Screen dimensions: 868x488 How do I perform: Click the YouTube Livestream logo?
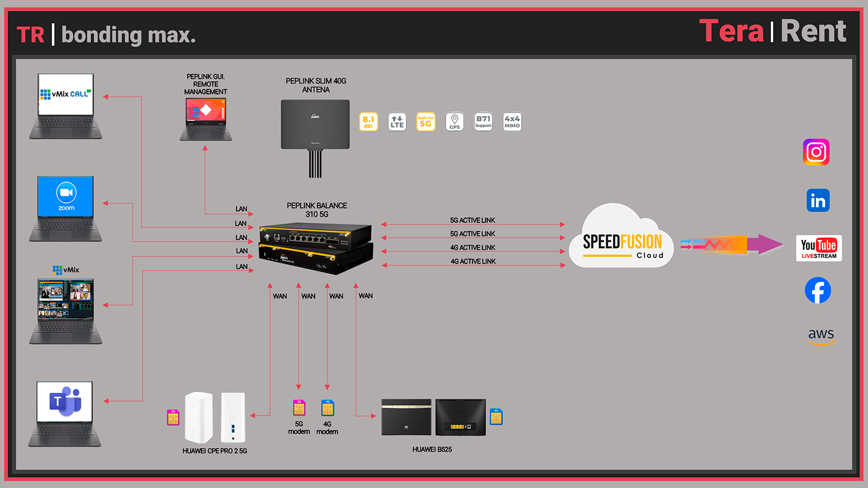(x=819, y=248)
